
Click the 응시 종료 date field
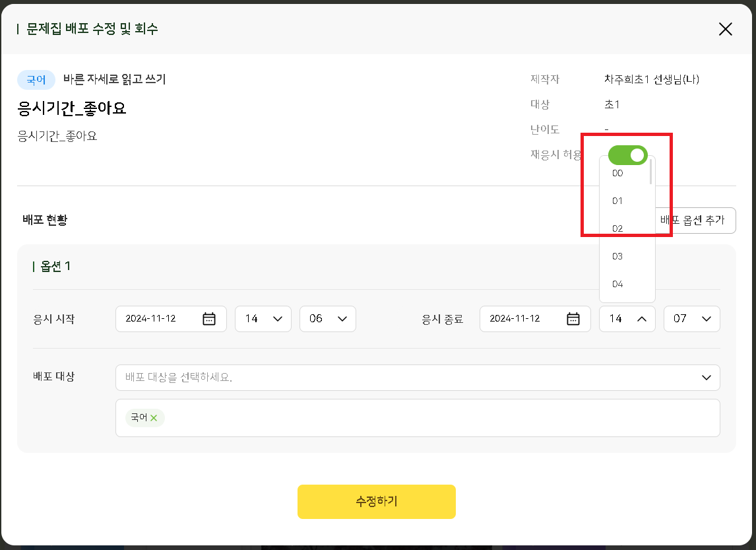click(522, 319)
